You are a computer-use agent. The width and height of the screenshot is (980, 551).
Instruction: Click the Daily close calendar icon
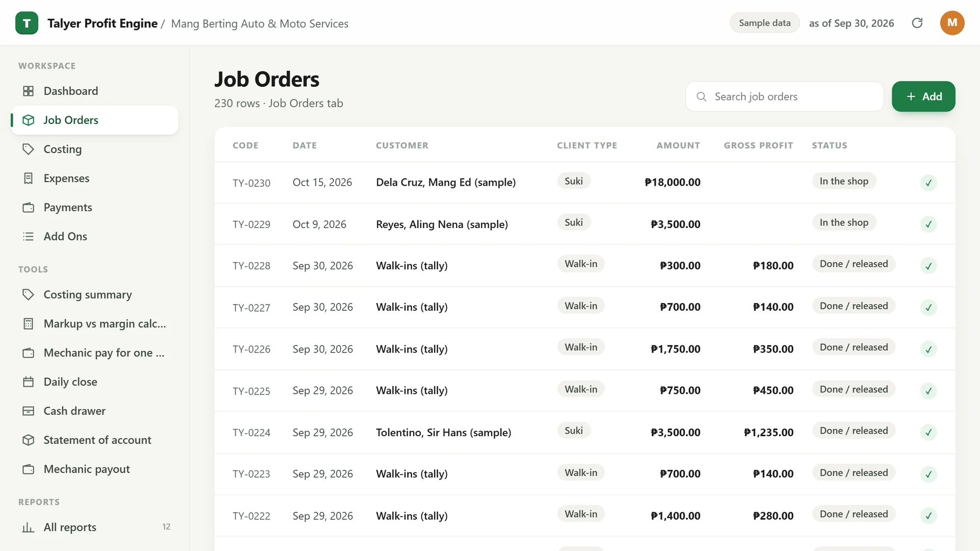29,382
